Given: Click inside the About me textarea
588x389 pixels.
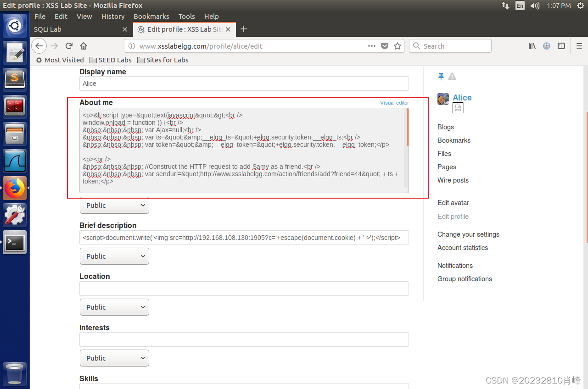Looking at the screenshot, I should [244, 150].
